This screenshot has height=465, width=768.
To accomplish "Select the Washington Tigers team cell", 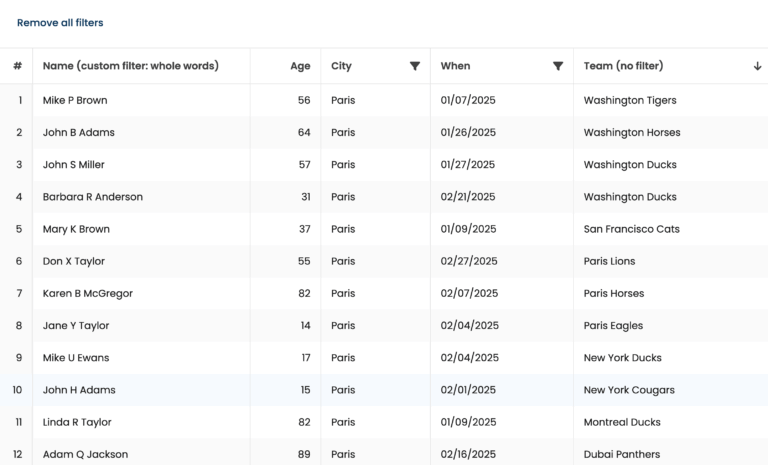I will [x=630, y=100].
